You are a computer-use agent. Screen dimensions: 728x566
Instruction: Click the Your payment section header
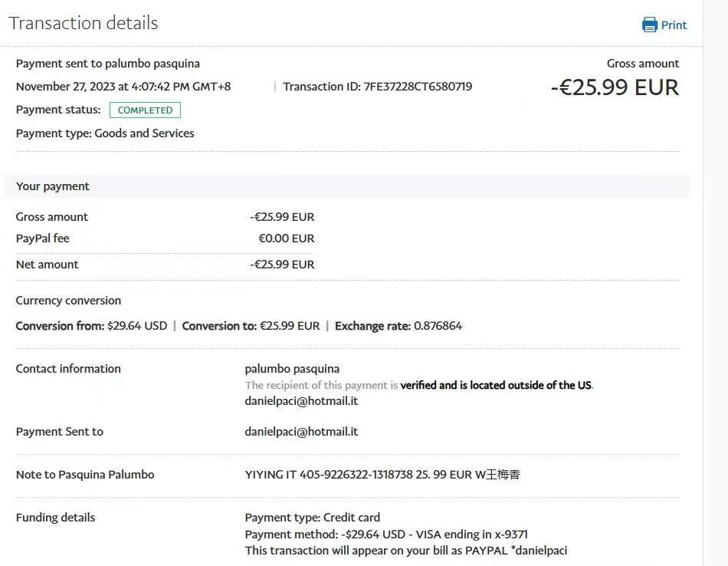click(53, 186)
